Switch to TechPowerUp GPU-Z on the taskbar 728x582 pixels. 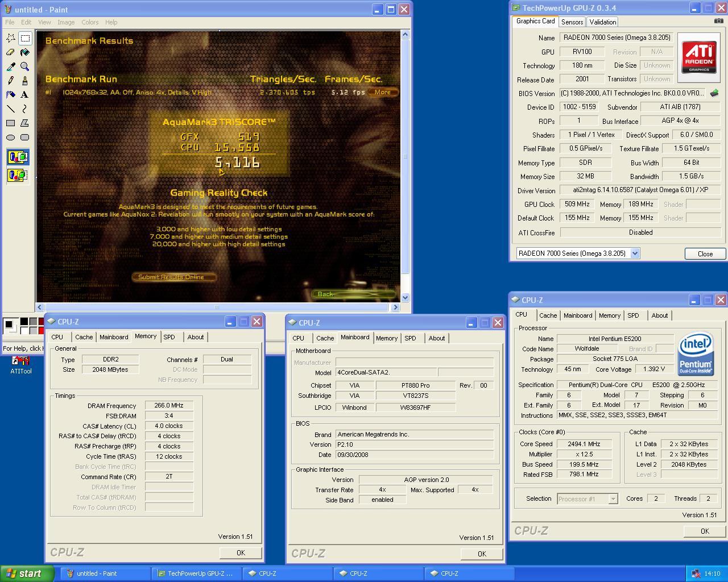[196, 573]
